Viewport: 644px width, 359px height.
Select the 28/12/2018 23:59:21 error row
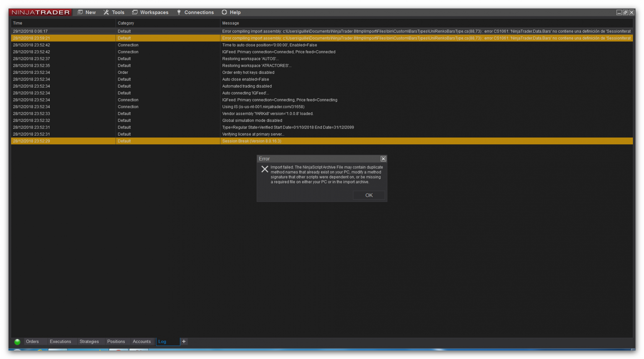(x=322, y=38)
